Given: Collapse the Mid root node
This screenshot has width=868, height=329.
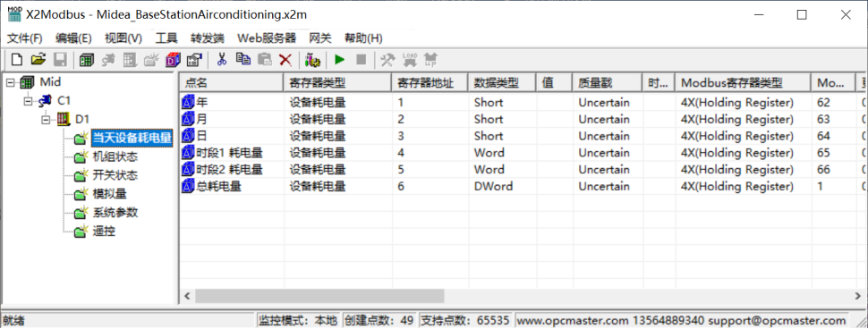Looking at the screenshot, I should tap(10, 82).
